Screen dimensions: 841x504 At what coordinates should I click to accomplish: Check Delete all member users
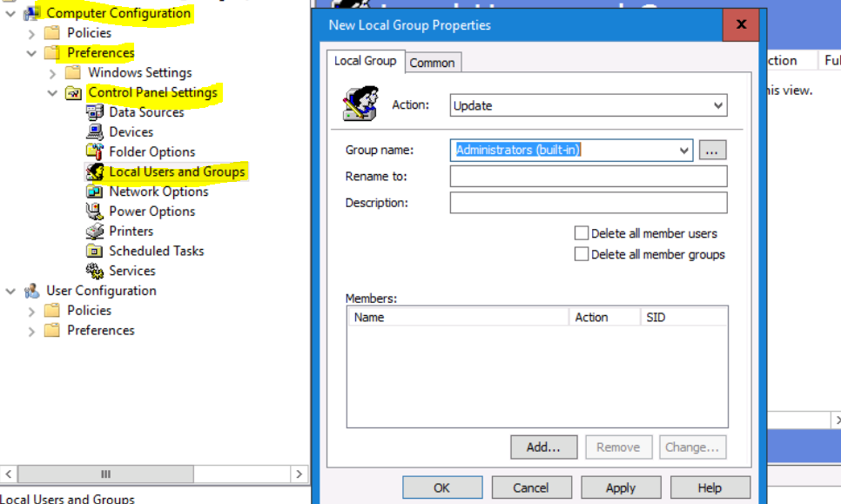click(x=582, y=233)
